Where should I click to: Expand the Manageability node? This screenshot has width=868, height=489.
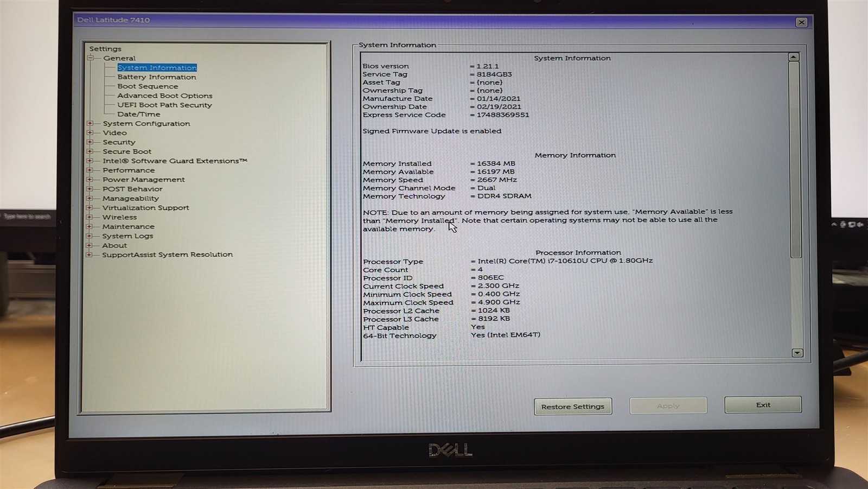(90, 198)
